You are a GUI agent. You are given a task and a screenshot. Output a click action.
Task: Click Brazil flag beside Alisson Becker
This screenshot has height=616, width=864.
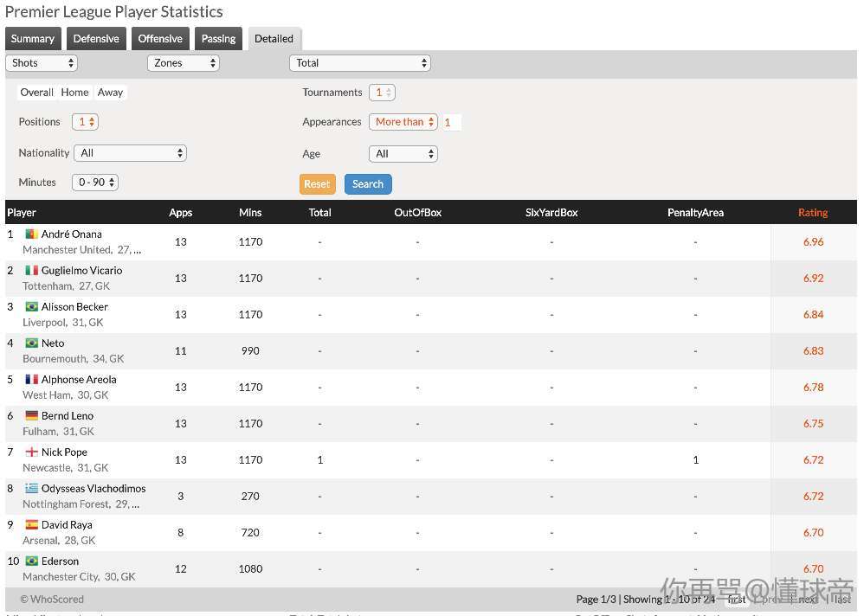pyautogui.click(x=32, y=306)
